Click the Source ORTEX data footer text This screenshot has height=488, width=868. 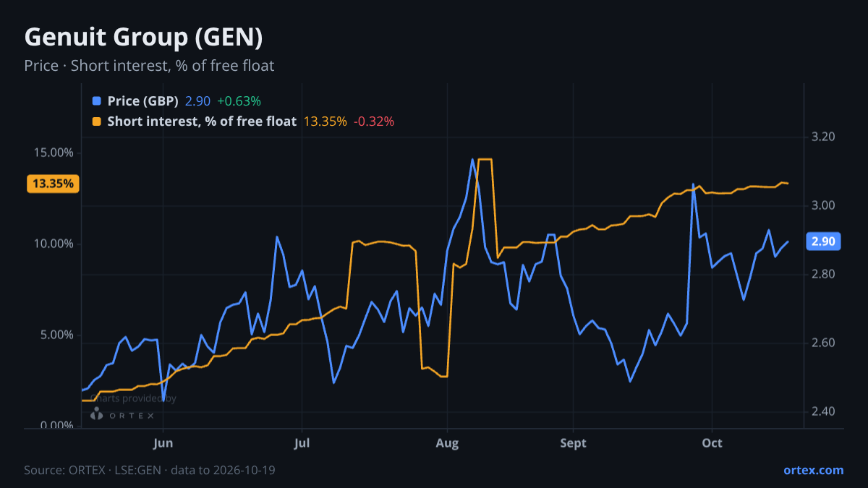(150, 470)
